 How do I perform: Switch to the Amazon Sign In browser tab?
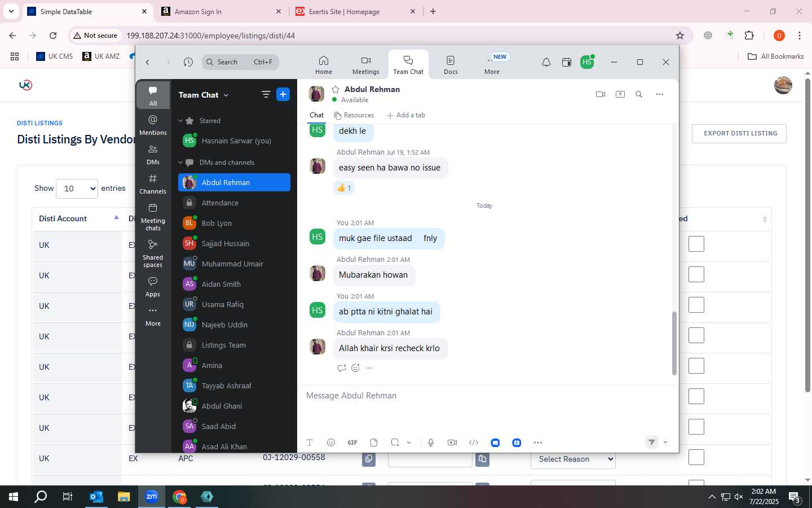[220, 11]
